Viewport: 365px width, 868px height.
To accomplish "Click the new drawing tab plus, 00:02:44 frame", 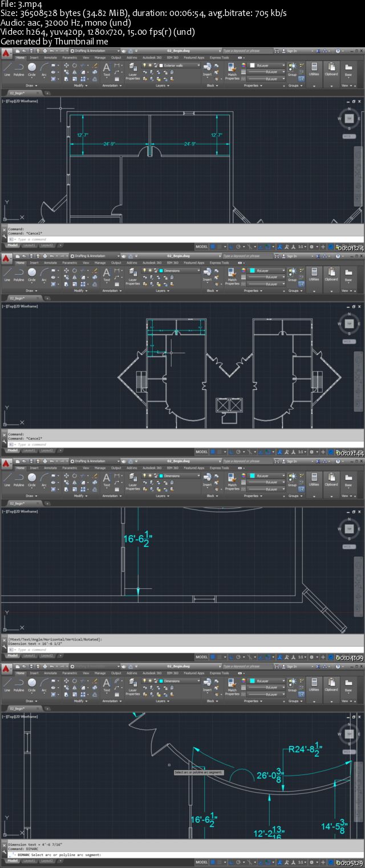I will click(x=47, y=298).
